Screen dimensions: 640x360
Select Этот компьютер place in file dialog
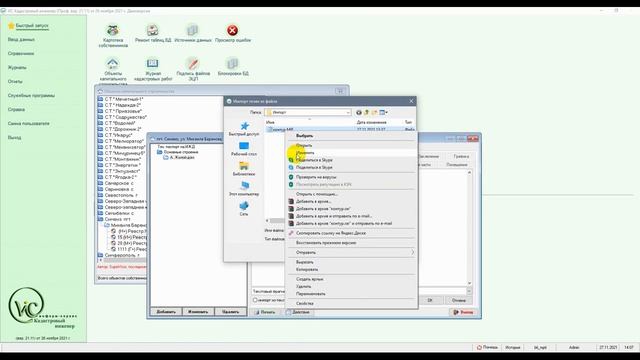[x=244, y=189]
